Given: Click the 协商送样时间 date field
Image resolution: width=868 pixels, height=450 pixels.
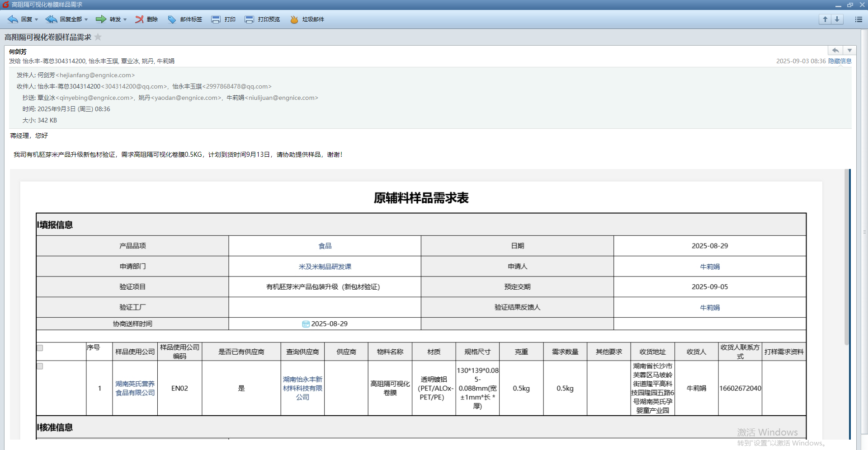Looking at the screenshot, I should pos(325,324).
